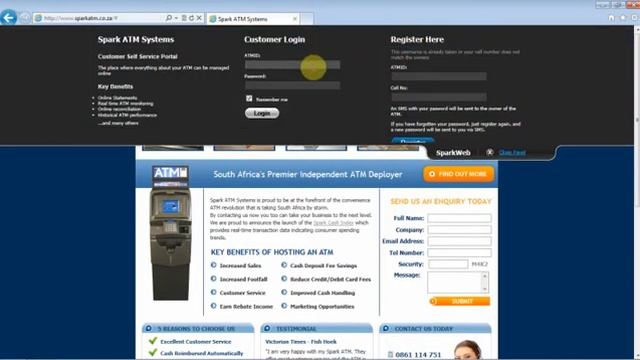Click the Excellent Customer Service green checkmark
This screenshot has width=640, height=360.
(x=153, y=341)
